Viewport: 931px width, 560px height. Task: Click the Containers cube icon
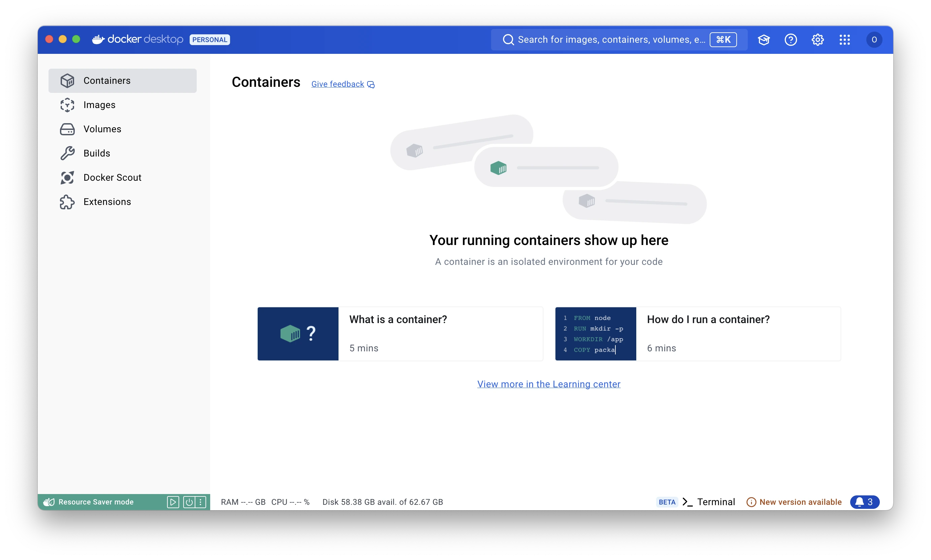(x=67, y=80)
